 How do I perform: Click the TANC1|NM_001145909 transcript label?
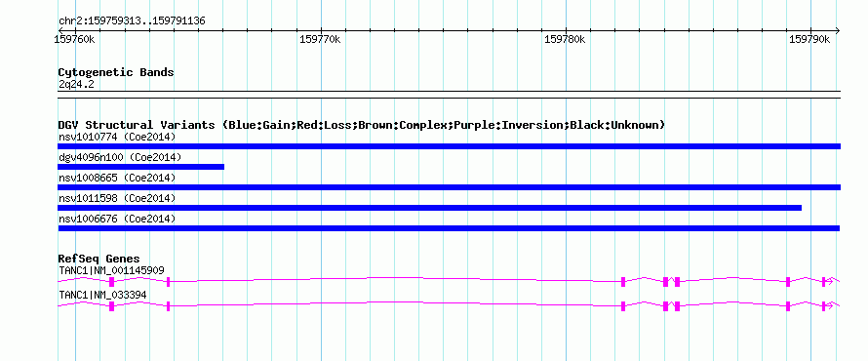coord(111,270)
